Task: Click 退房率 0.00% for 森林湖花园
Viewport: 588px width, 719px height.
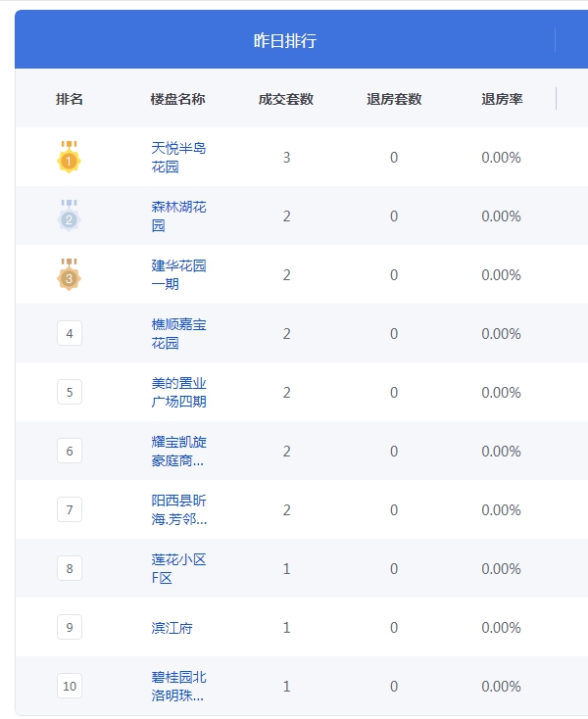Action: (x=502, y=216)
